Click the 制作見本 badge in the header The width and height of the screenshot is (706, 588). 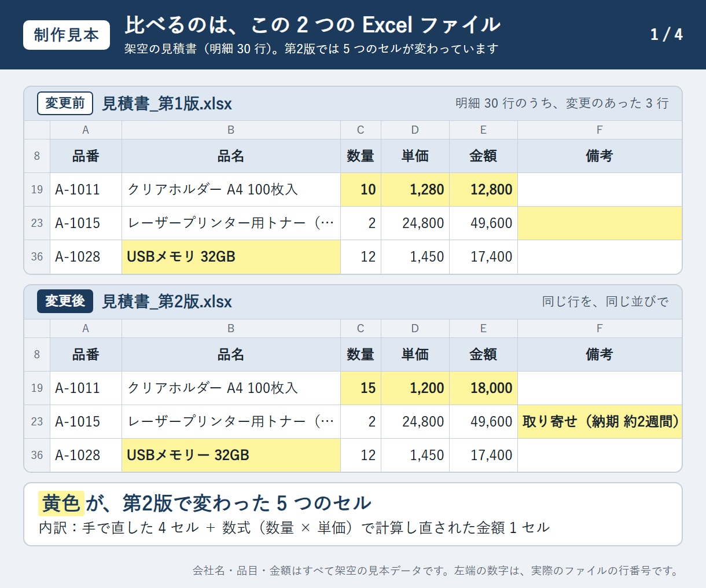point(67,35)
